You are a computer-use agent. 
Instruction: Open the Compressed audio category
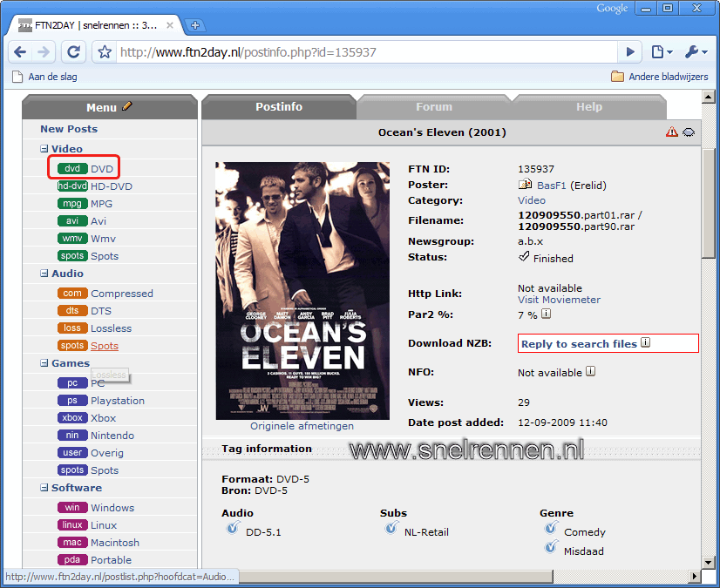click(x=122, y=294)
